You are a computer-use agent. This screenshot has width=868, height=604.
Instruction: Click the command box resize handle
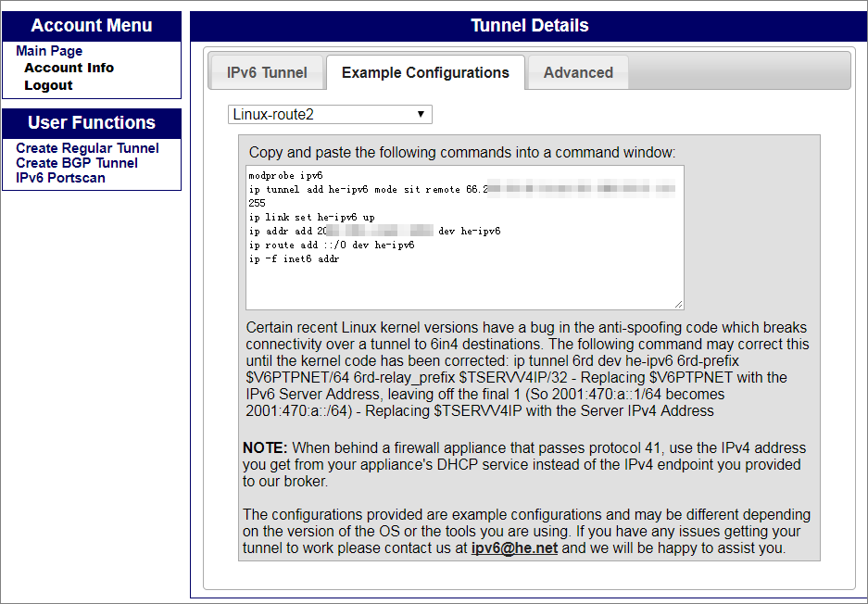point(678,304)
